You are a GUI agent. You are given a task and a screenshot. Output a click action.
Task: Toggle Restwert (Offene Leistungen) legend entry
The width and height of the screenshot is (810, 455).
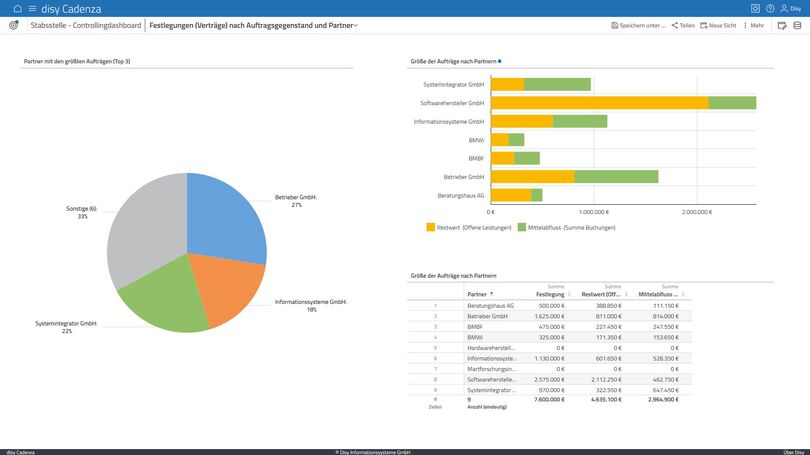(469, 227)
